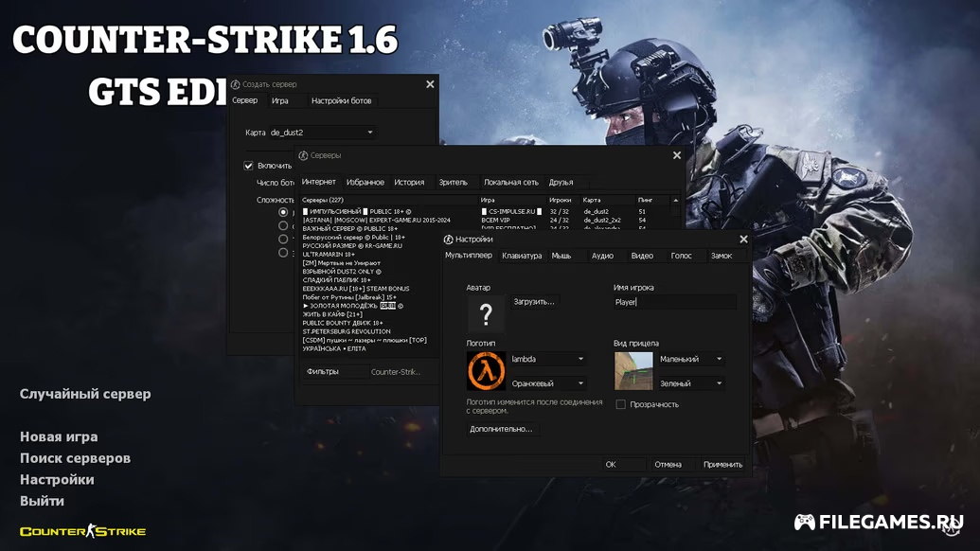This screenshot has height=551, width=980.
Task: Click the filled difficulty radio button
Action: click(283, 212)
